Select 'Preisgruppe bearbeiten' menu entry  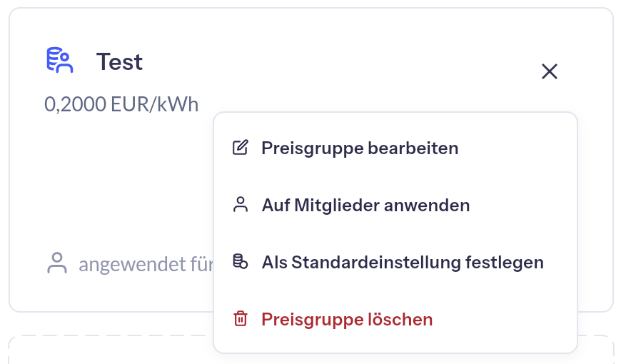coord(360,148)
